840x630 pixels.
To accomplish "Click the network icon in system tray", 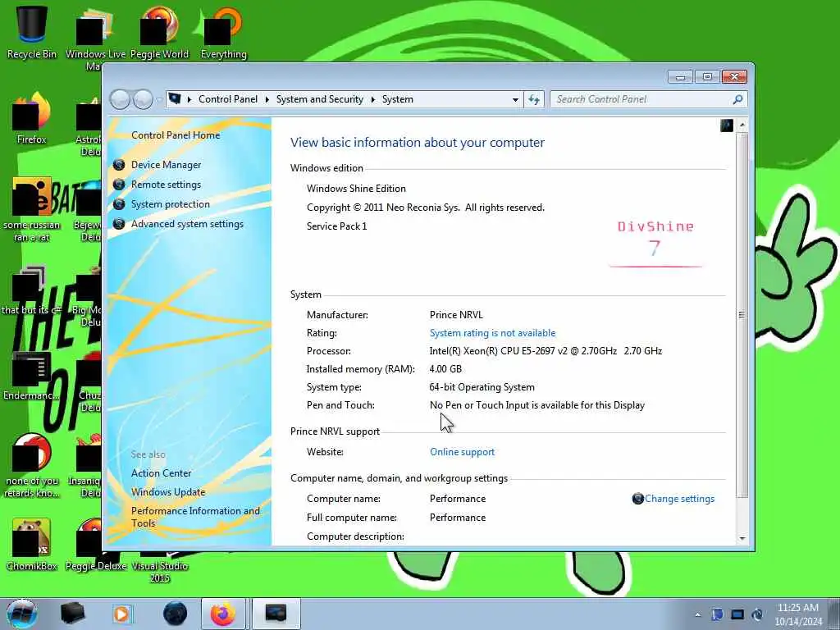I will (x=737, y=614).
